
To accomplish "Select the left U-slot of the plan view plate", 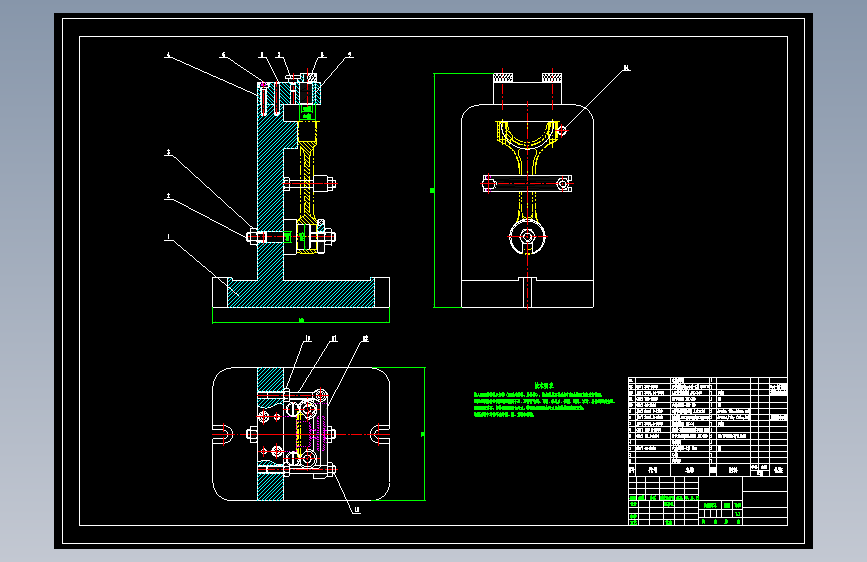I will point(223,434).
